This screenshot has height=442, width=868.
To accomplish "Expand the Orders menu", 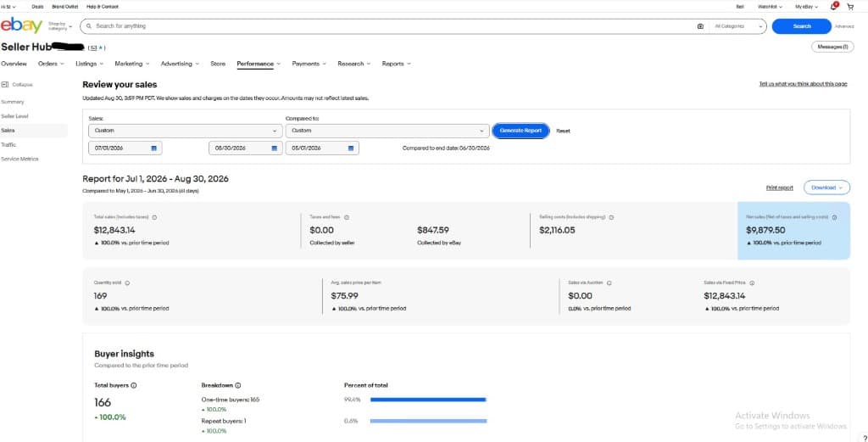I will (x=51, y=64).
